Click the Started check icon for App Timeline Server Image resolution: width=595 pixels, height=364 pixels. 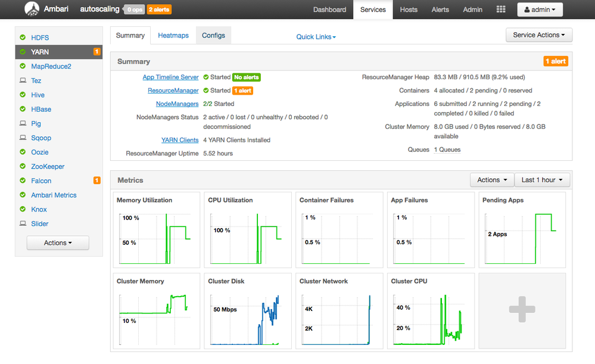click(x=206, y=77)
